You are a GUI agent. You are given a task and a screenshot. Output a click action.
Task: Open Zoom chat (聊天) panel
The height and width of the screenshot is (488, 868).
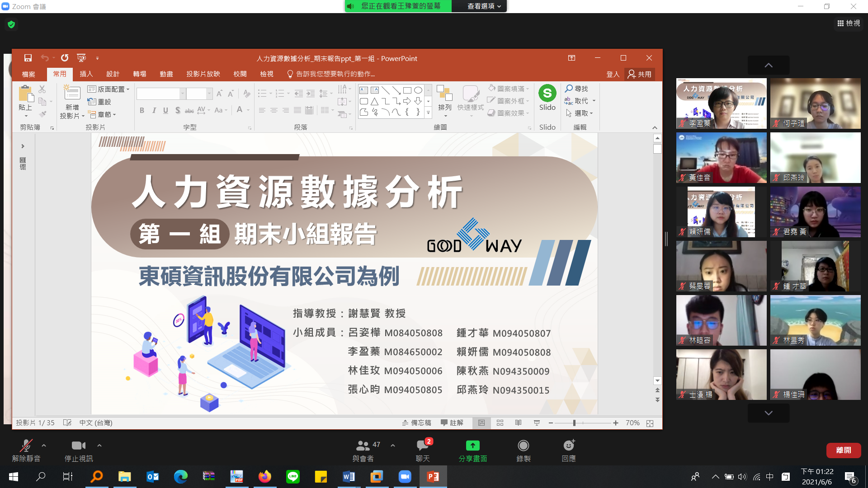pyautogui.click(x=423, y=450)
